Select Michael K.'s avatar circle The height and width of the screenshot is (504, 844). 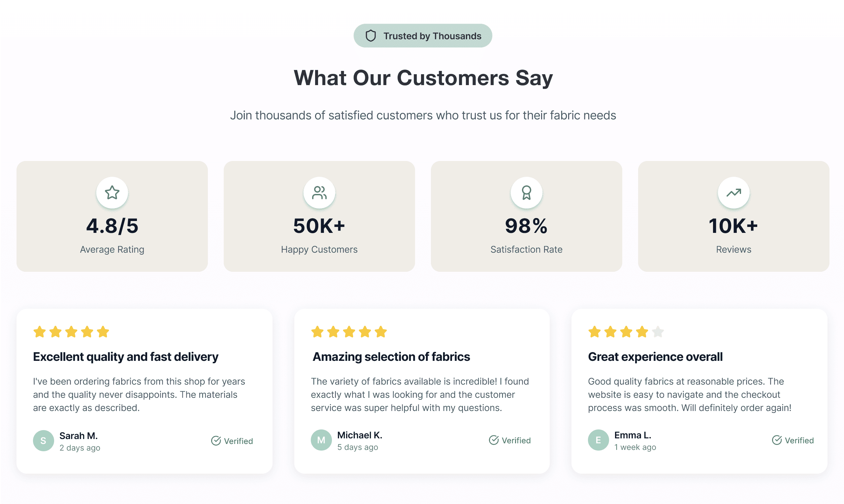[321, 439]
